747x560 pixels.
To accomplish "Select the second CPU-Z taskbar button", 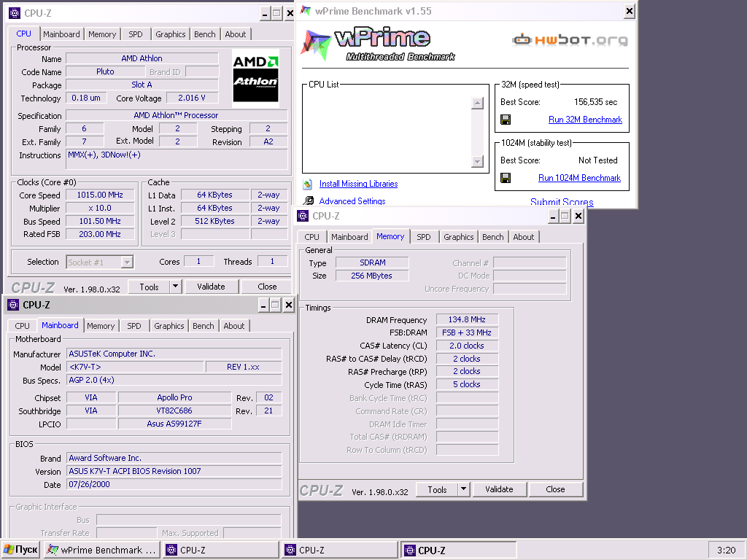I will 340,550.
